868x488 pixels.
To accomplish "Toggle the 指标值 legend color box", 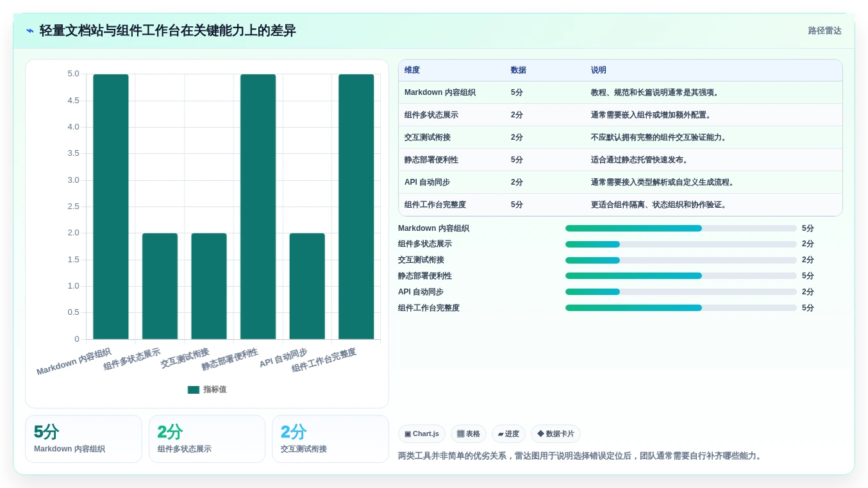I will [x=193, y=390].
